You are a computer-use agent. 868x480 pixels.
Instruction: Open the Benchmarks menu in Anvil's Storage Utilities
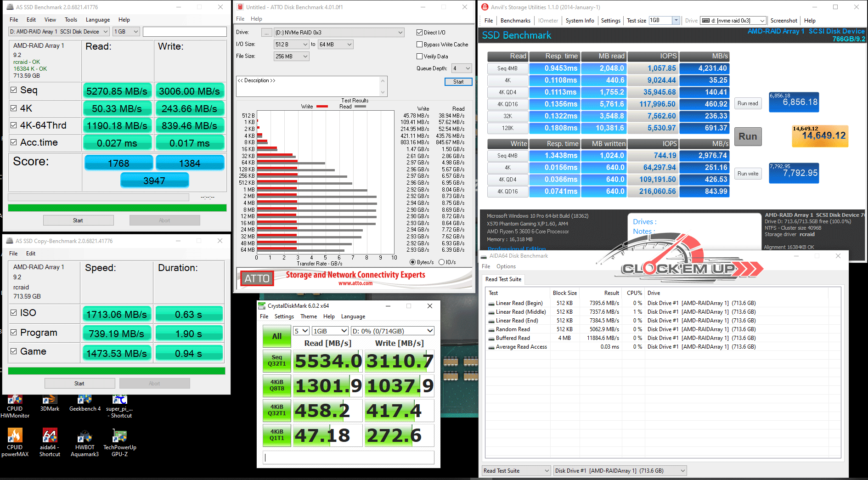click(515, 21)
